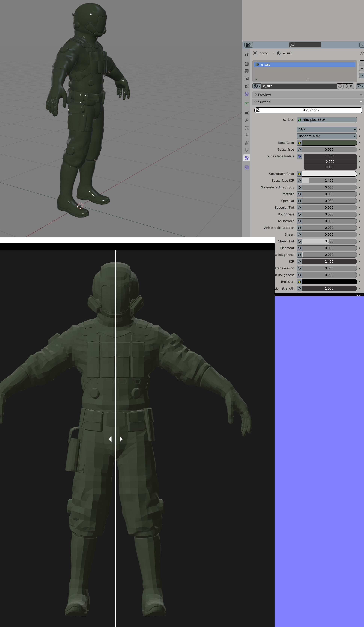This screenshot has width=364, height=627.
Task: Click the Emission socket button
Action: click(x=299, y=282)
